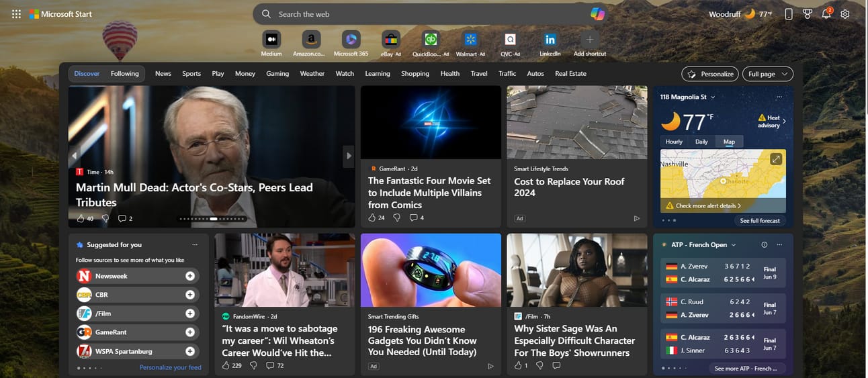Switch weather card to Daily tab
This screenshot has width=868, height=378.
701,142
